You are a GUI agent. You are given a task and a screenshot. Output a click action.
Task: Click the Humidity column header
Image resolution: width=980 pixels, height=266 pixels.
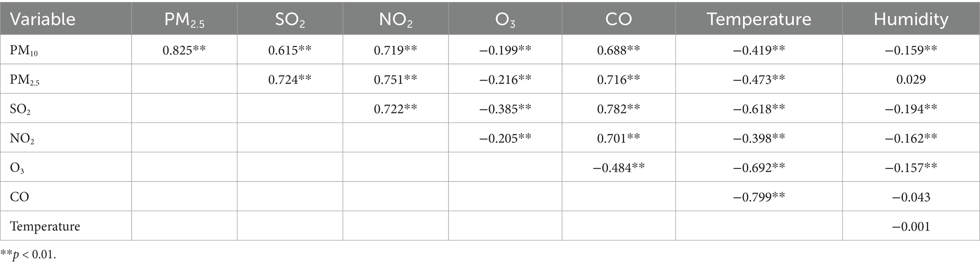pyautogui.click(x=911, y=19)
